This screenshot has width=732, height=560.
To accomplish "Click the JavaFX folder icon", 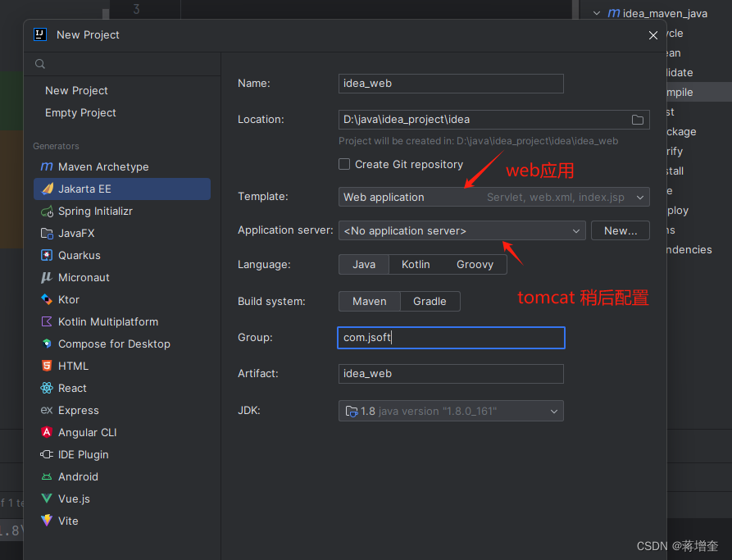I will click(x=47, y=233).
